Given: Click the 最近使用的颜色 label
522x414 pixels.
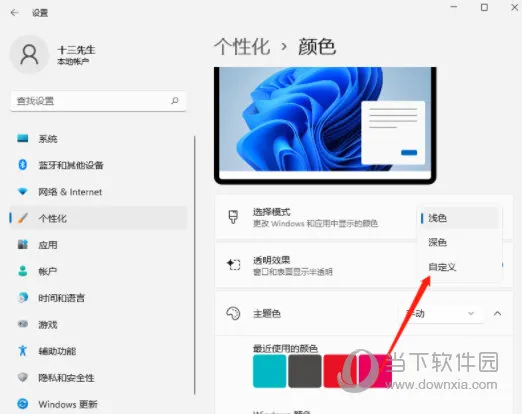Looking at the screenshot, I should tap(285, 349).
